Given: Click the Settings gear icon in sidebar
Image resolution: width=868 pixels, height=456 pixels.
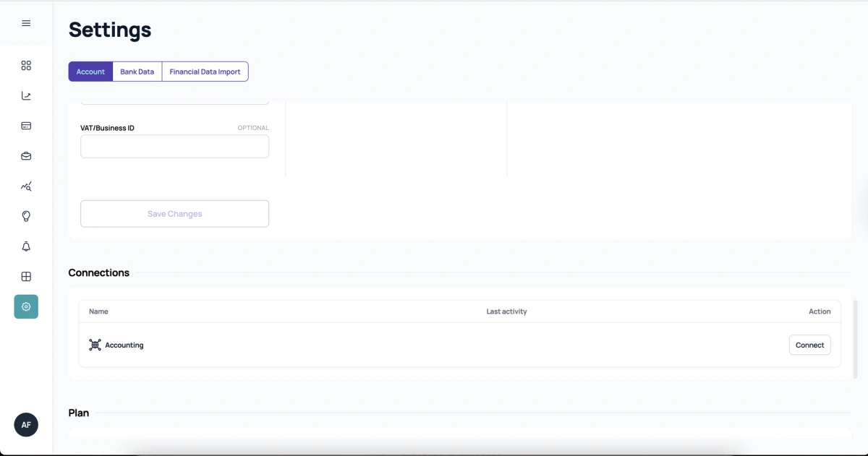Looking at the screenshot, I should [26, 306].
